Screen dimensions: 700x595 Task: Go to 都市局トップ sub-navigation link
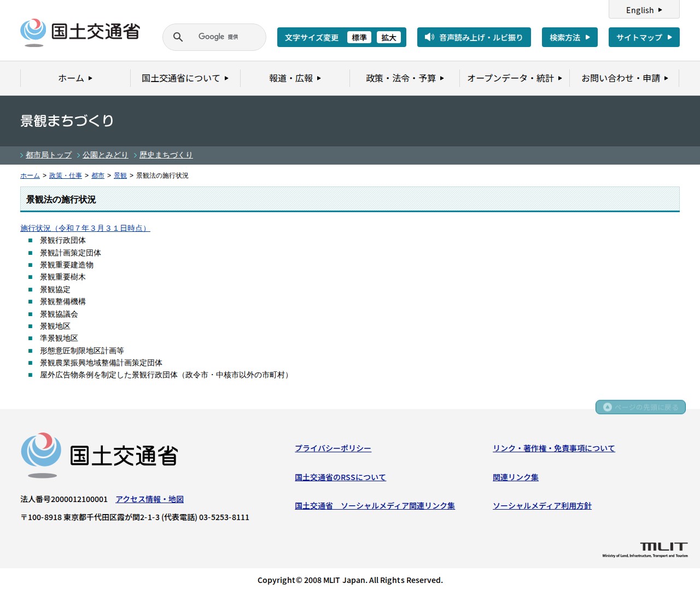point(49,155)
